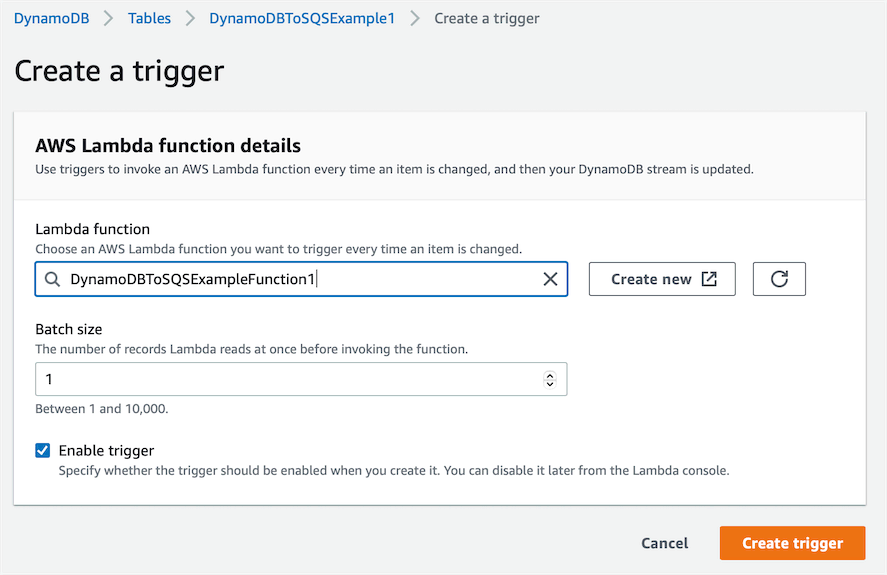Click the Cancel button
The height and width of the screenshot is (575, 887).
click(x=665, y=543)
